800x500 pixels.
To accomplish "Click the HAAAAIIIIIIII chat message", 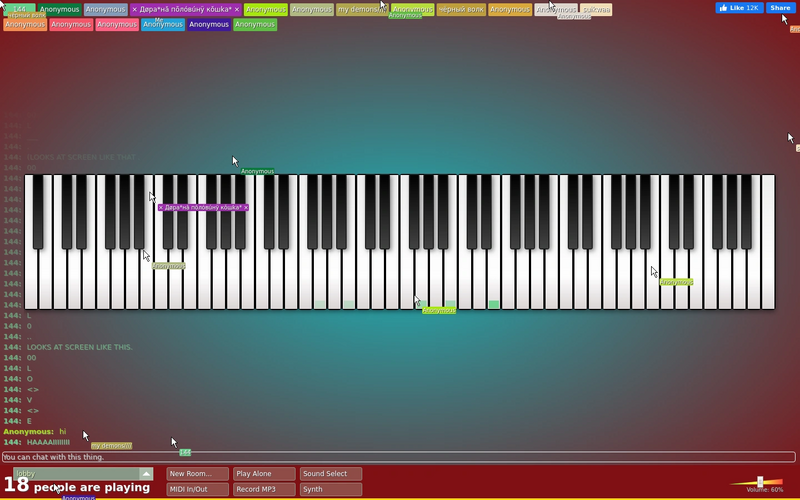I will tap(48, 442).
